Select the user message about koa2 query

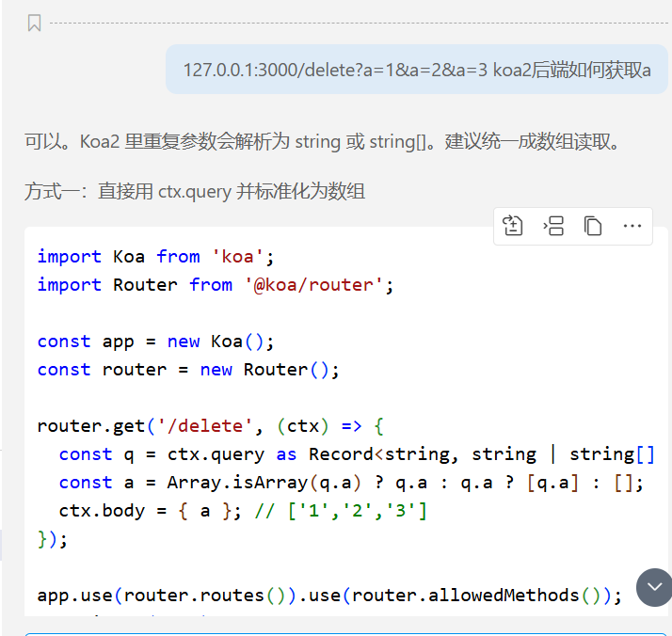point(417,70)
